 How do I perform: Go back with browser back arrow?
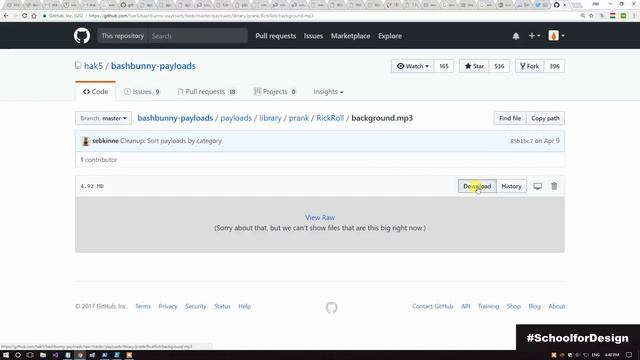click(x=6, y=16)
